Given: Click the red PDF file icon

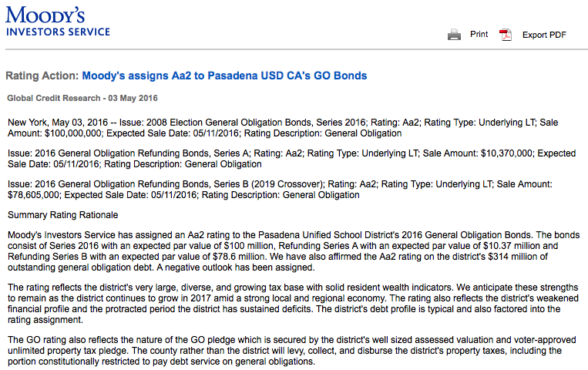Looking at the screenshot, I should [506, 35].
